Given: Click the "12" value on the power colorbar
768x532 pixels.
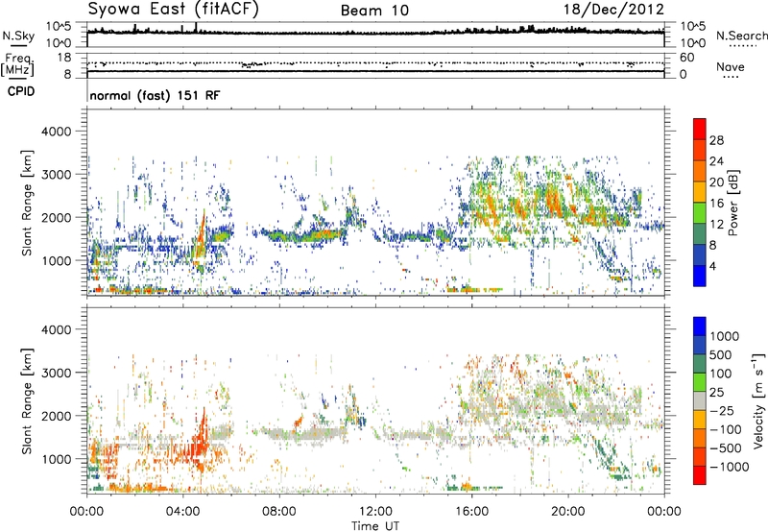Looking at the screenshot, I should pyautogui.click(x=716, y=225).
